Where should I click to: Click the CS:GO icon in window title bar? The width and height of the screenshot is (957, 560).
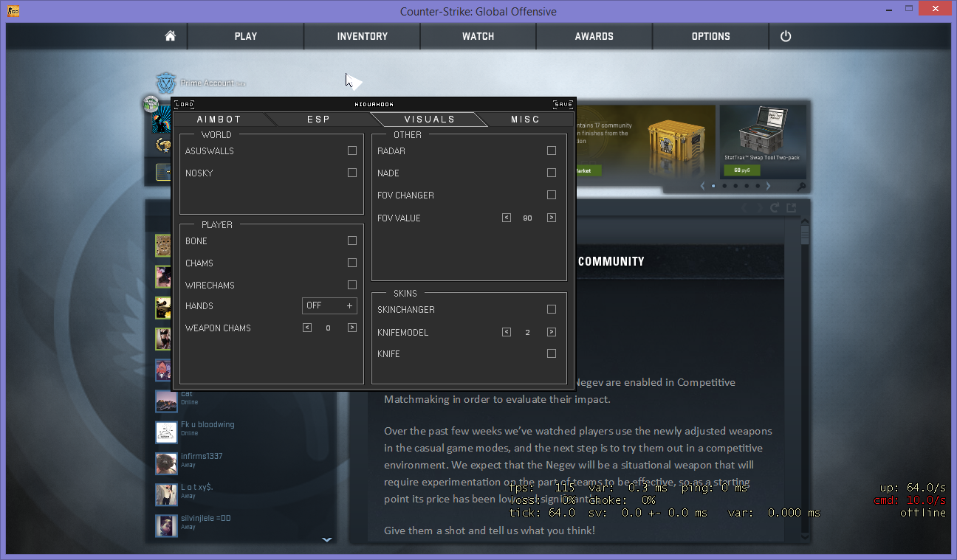point(13,11)
